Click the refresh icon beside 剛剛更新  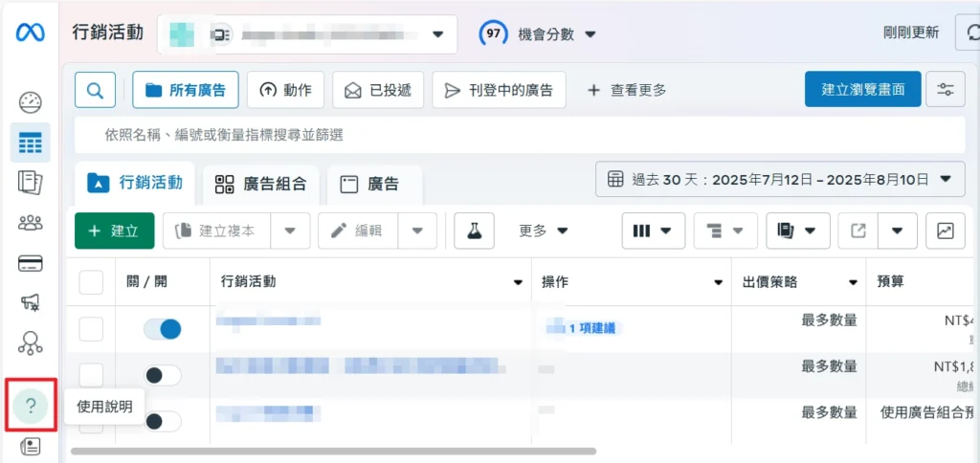coord(970,33)
